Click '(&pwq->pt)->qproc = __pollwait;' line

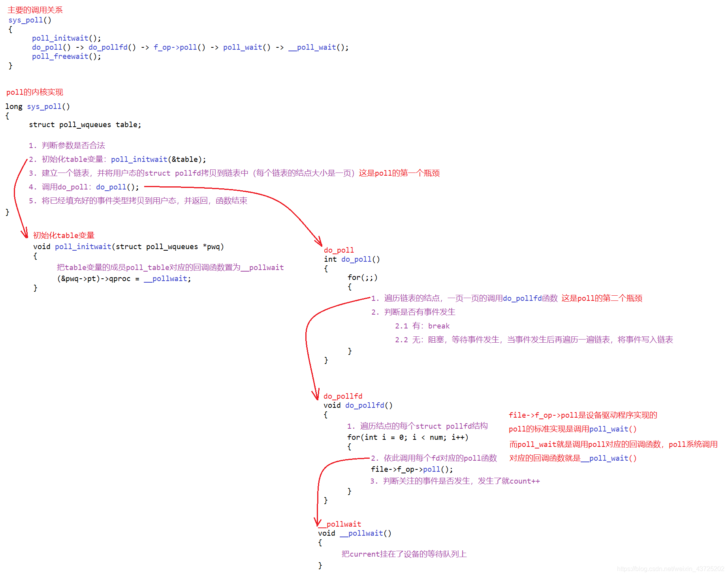pos(124,278)
